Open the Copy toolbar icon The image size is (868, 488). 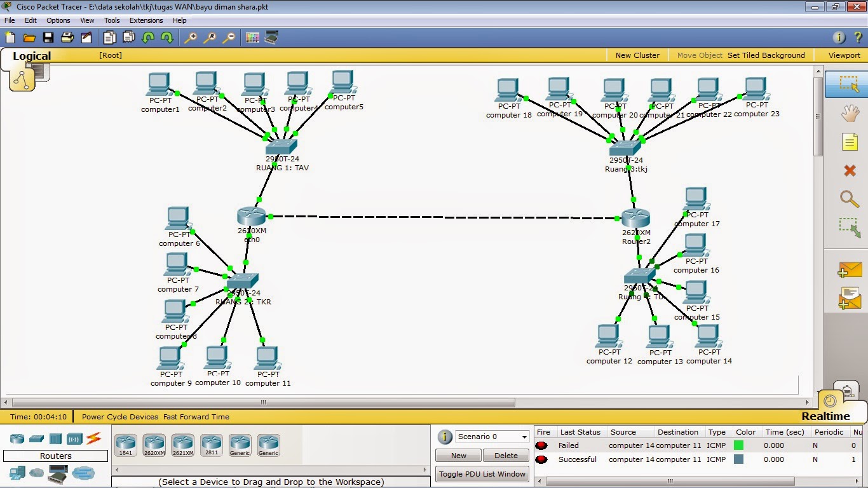[109, 38]
